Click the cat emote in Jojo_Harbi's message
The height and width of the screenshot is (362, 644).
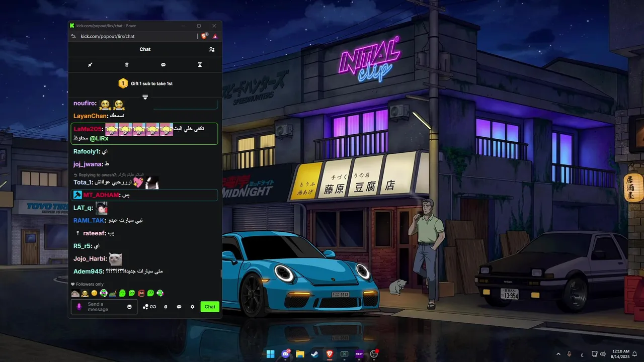[115, 259]
